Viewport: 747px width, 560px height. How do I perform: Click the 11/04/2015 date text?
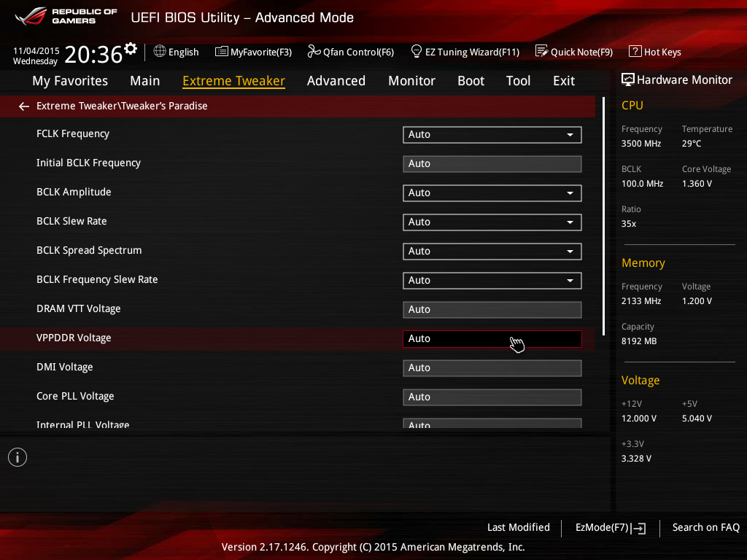(x=36, y=51)
